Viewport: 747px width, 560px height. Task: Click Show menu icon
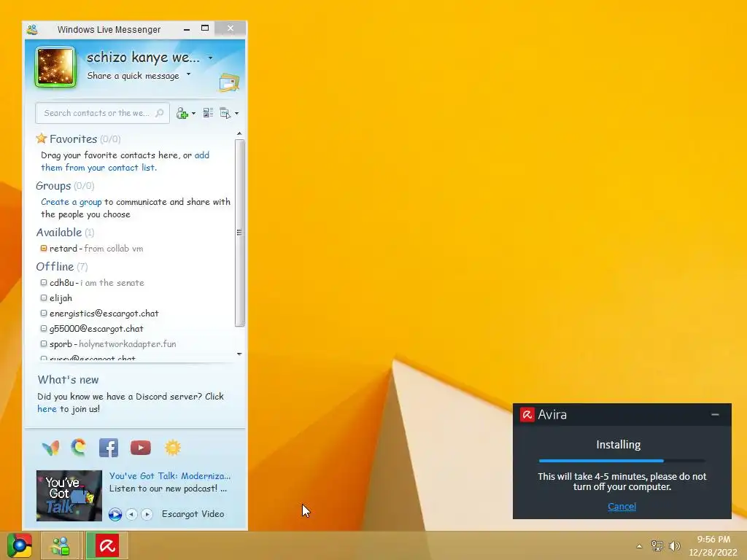pos(225,113)
